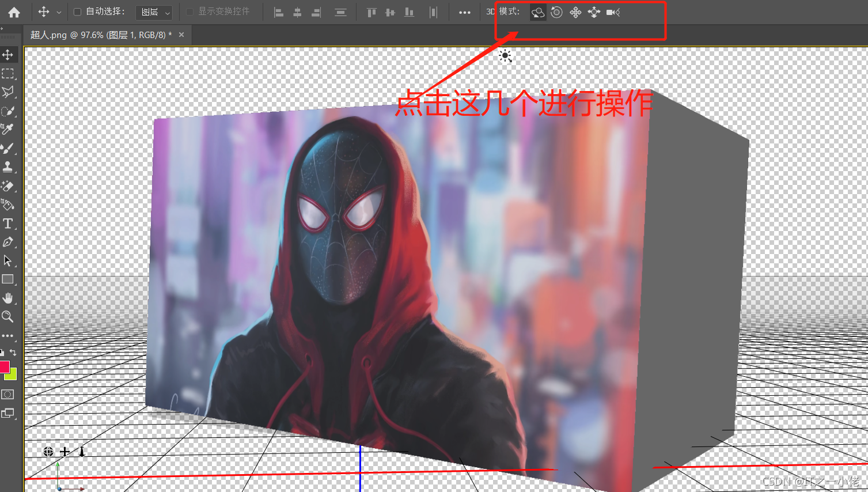The height and width of the screenshot is (492, 868).
Task: Go to the Home screen icon
Action: point(14,12)
